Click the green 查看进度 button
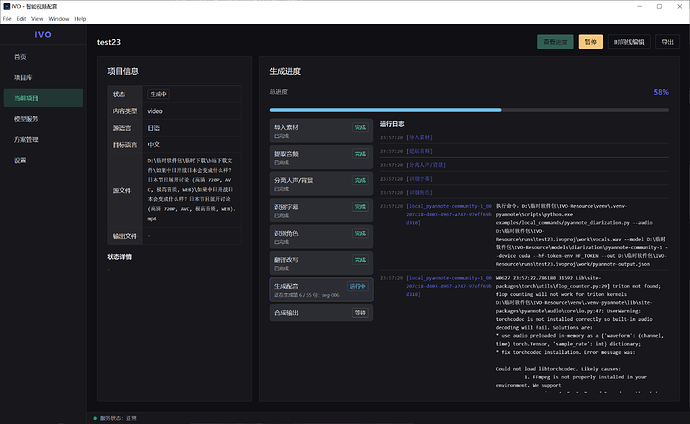690x424 pixels. (x=555, y=42)
